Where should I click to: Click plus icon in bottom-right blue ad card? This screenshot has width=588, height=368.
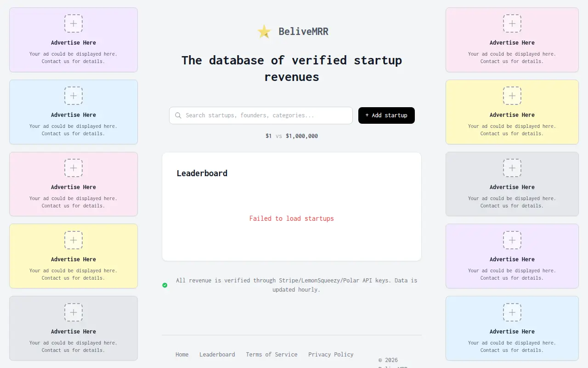click(512, 312)
